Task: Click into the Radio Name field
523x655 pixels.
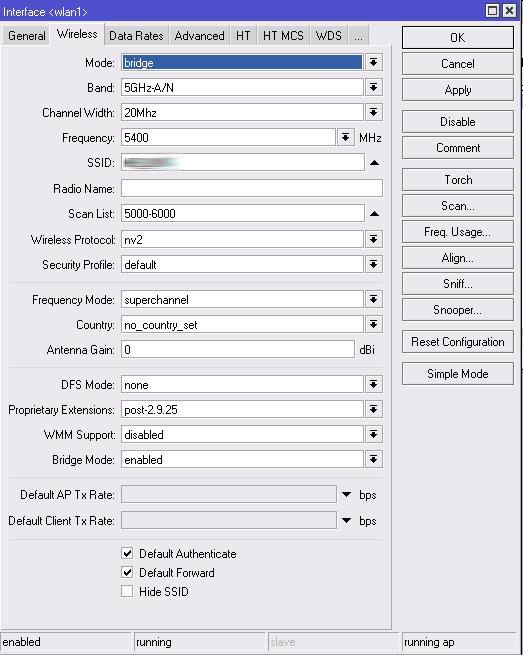Action: (252, 188)
